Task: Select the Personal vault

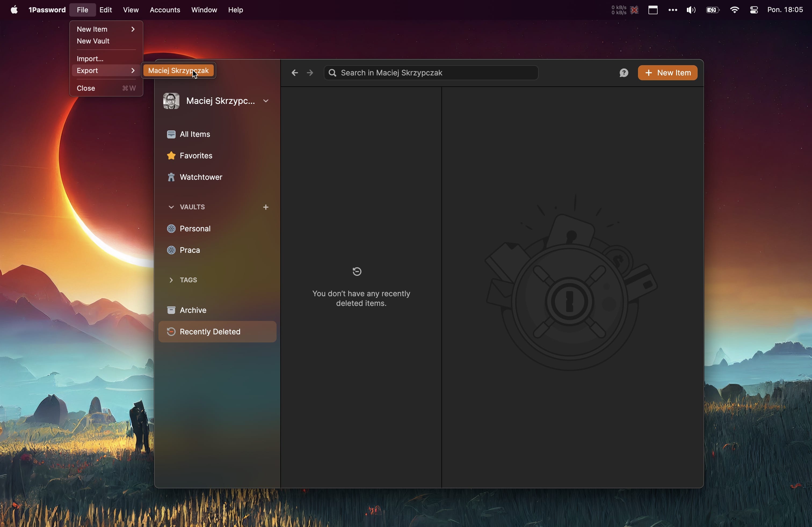Action: (x=217, y=229)
